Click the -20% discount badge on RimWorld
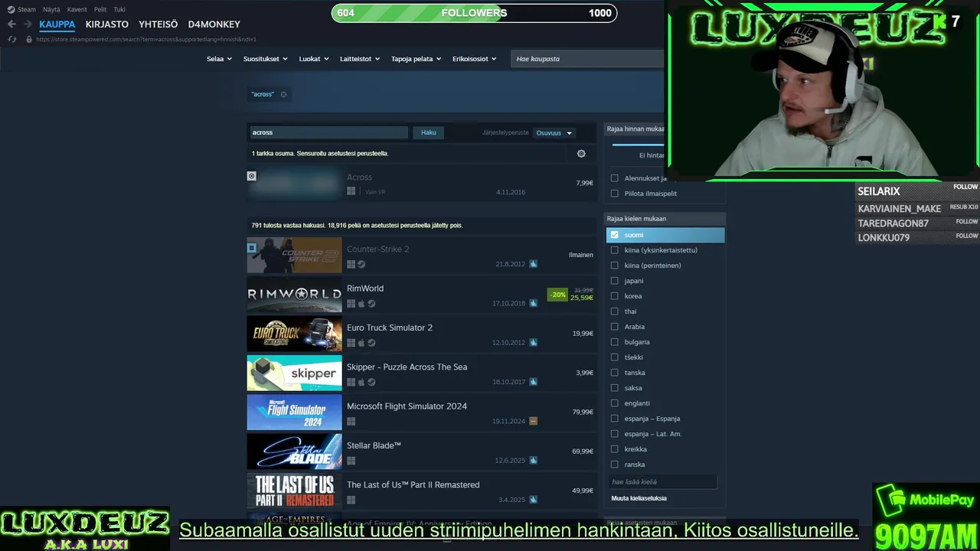 557,295
